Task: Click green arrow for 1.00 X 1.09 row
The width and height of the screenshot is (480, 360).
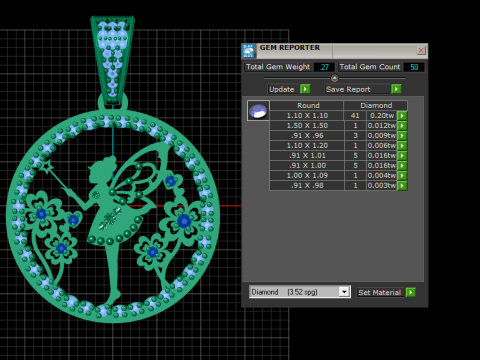Action: [x=402, y=176]
